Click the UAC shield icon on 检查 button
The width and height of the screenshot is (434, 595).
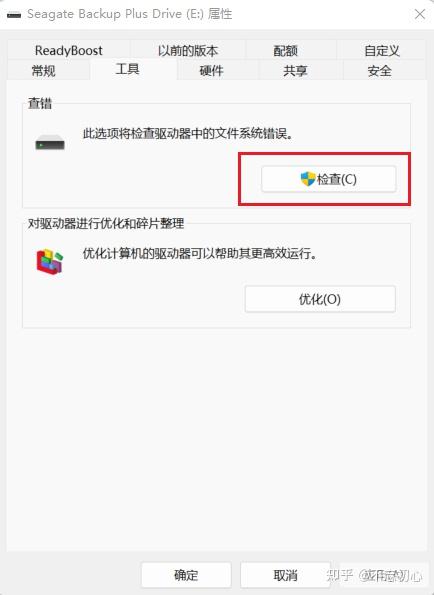coord(308,179)
